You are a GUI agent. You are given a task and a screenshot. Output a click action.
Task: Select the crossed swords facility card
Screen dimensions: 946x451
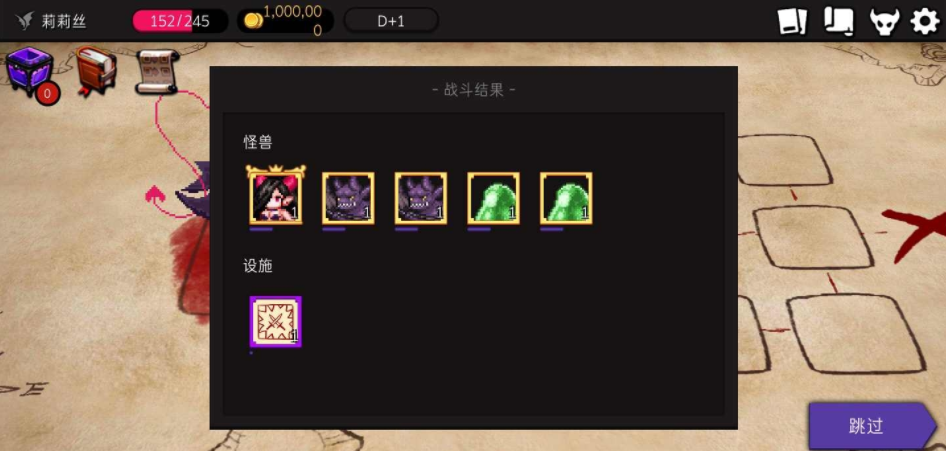coord(276,322)
